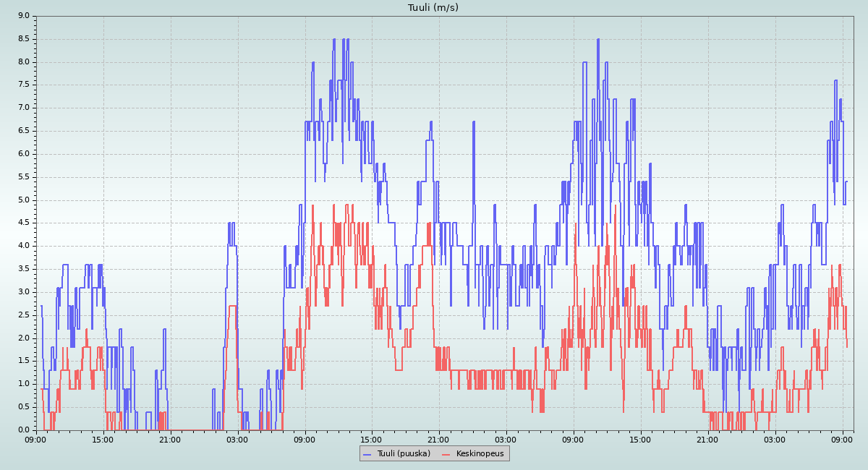Select the Keskinopeus legend label

(480, 453)
